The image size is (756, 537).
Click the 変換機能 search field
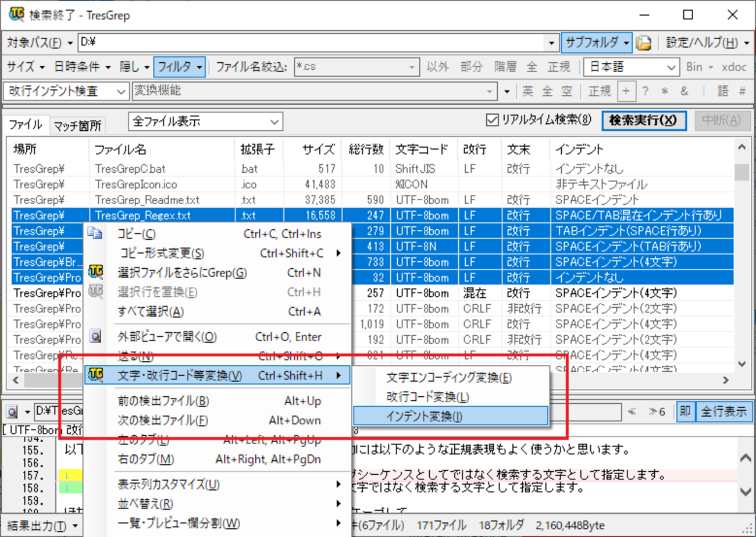pyautogui.click(x=315, y=91)
